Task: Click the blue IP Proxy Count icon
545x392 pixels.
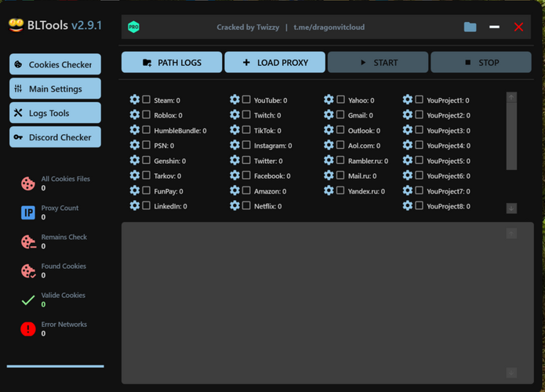Action: [28, 212]
